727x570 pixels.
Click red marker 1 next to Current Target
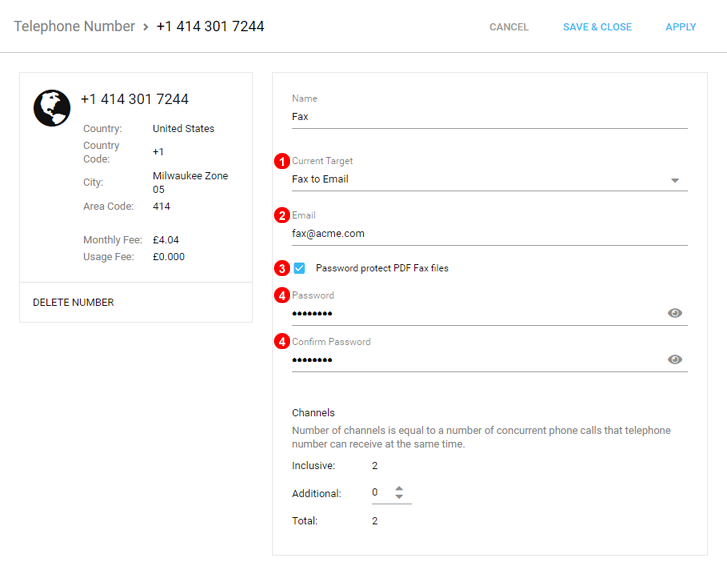(282, 161)
